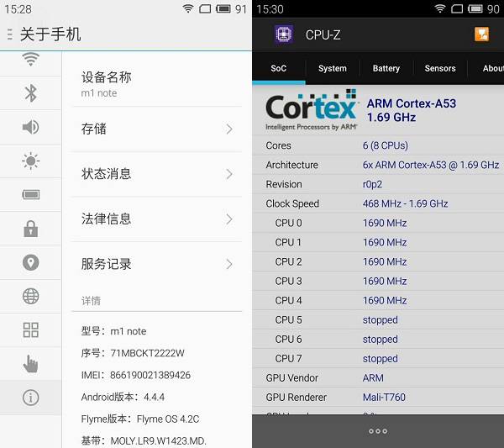Tap the 15:30 clock in CPU-Z status bar
This screenshot has height=448, width=504.
point(270,9)
